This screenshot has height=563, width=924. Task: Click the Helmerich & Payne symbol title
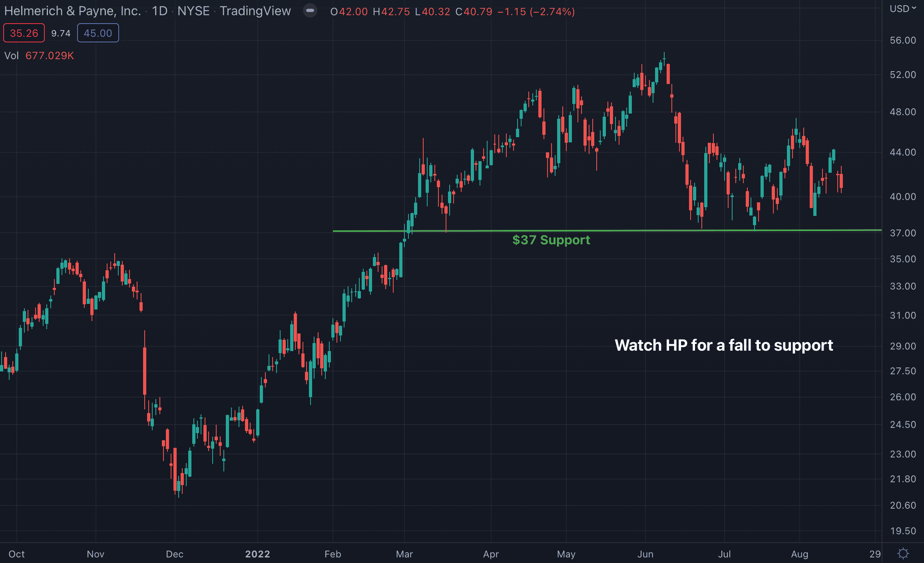[72, 11]
